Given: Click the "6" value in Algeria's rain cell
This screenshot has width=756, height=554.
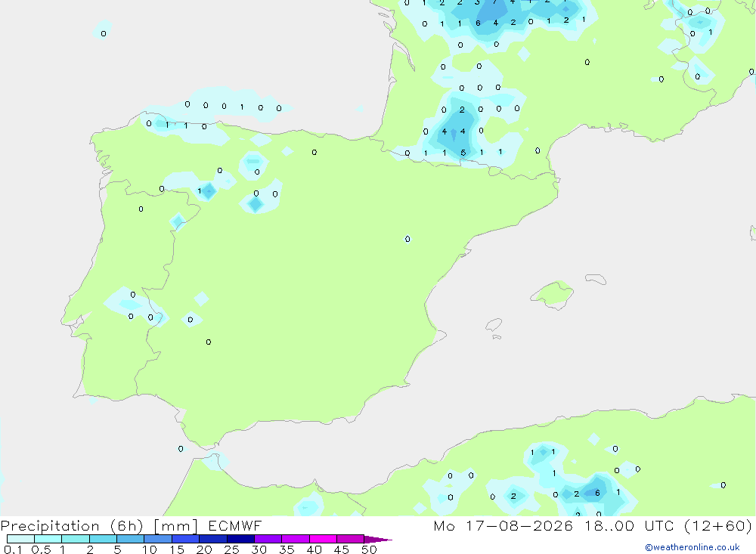Looking at the screenshot, I should (597, 493).
